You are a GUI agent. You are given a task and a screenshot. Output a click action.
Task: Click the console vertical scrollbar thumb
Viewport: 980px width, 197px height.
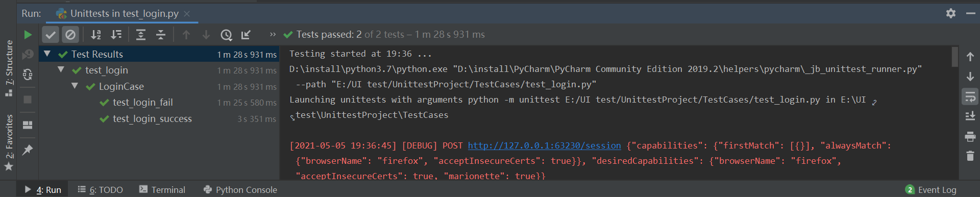[954, 57]
